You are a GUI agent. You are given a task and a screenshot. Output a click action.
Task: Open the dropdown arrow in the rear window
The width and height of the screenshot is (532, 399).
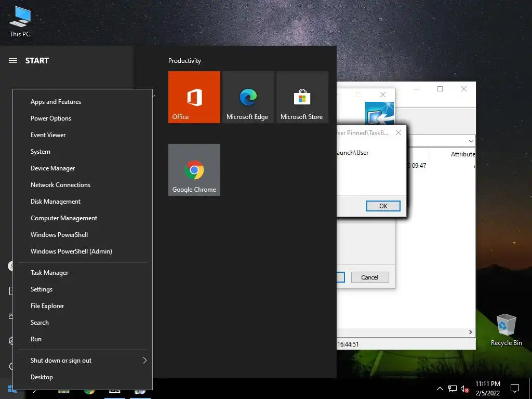pyautogui.click(x=471, y=141)
